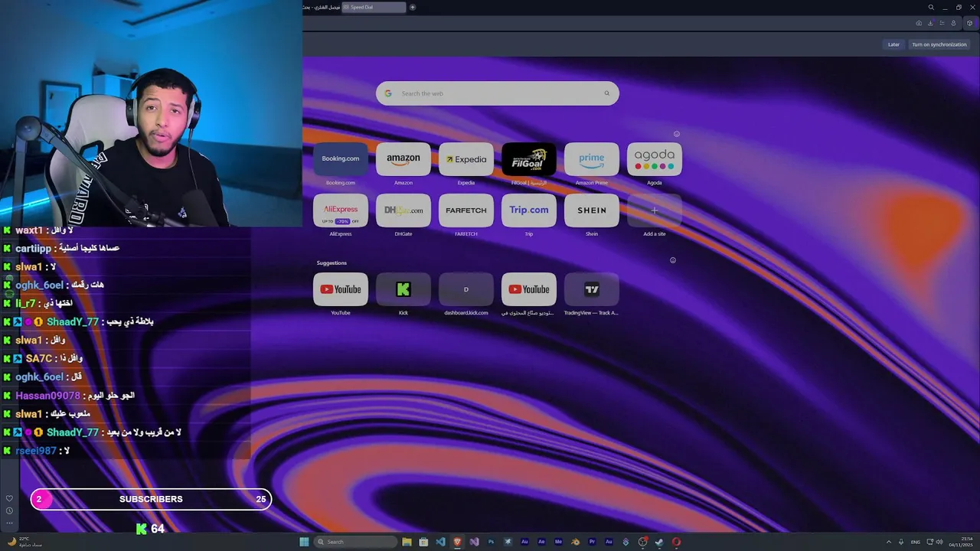
Task: Click the snapshot camera toolbar icon
Action: click(x=919, y=23)
